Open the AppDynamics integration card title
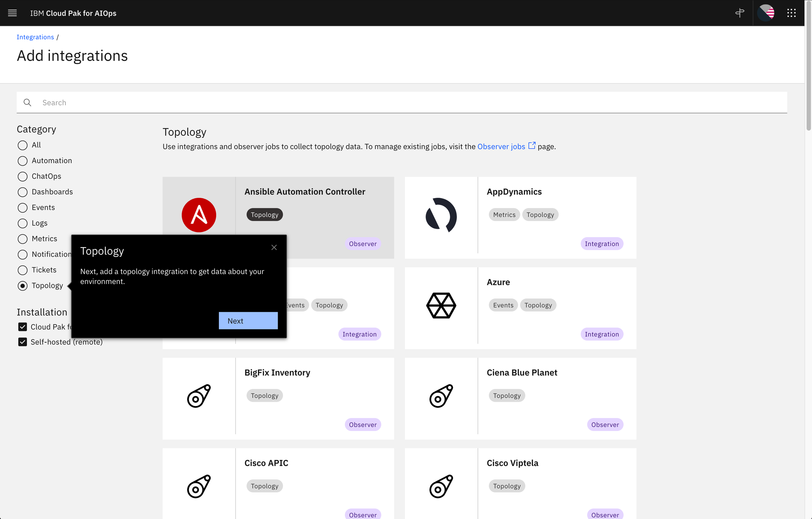This screenshot has width=812, height=519. [514, 192]
